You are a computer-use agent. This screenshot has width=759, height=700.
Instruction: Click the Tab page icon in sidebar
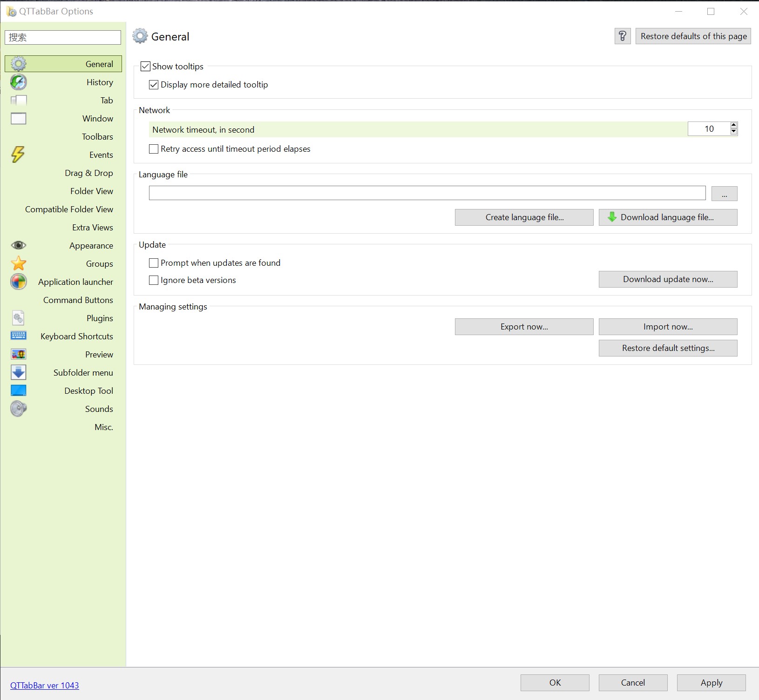[19, 100]
